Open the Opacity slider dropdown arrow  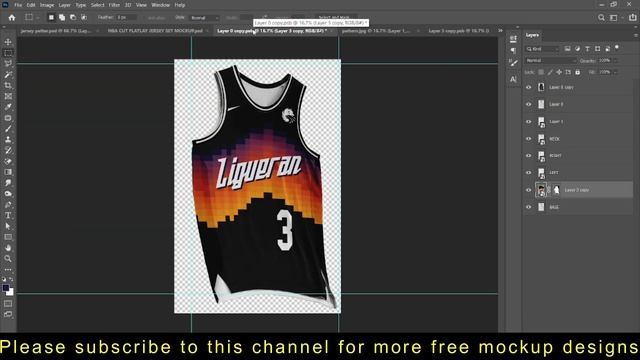pos(615,61)
